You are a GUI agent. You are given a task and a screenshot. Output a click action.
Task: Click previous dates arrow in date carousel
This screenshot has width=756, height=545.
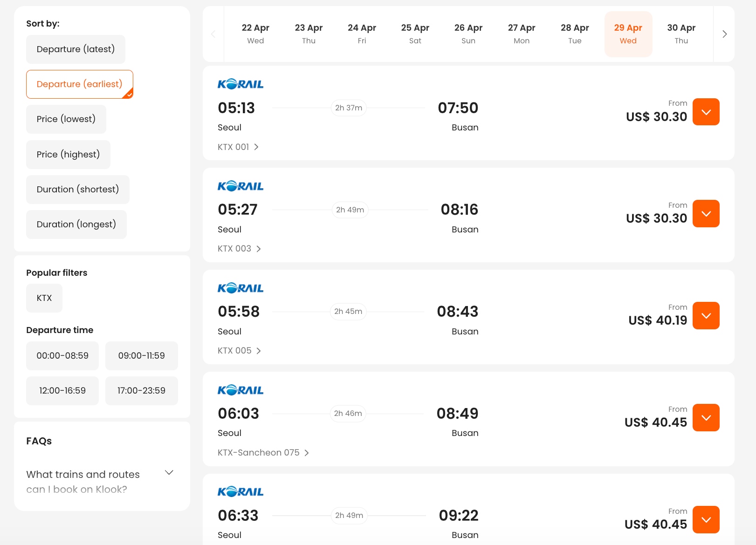click(213, 34)
